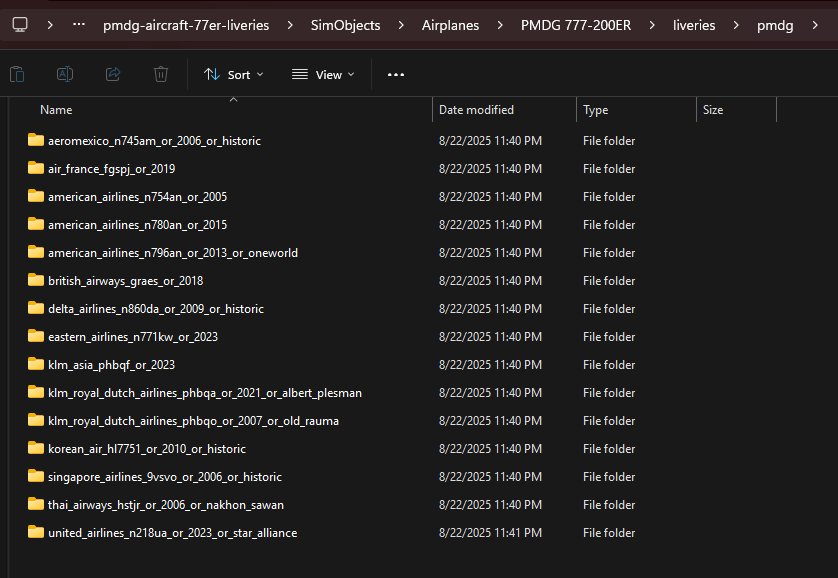
Task: Show hidden breadcrumb folders via address bar ellipsis
Action: [x=79, y=25]
